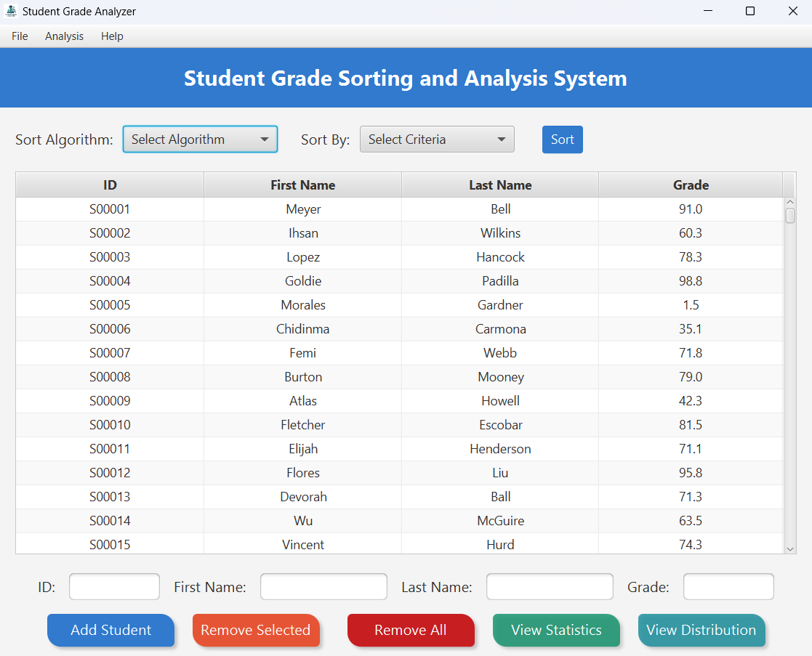
Task: Click the Remove All button
Action: tap(411, 630)
